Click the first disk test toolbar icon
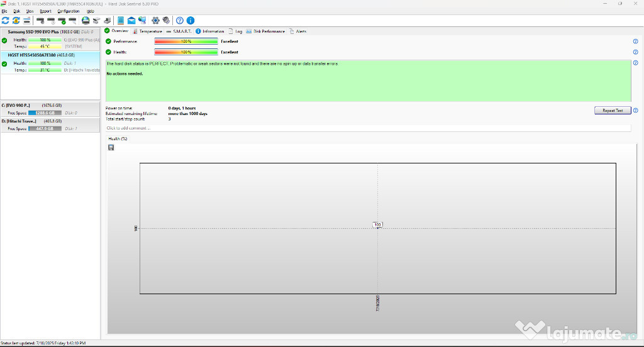The image size is (644, 347). (x=40, y=21)
